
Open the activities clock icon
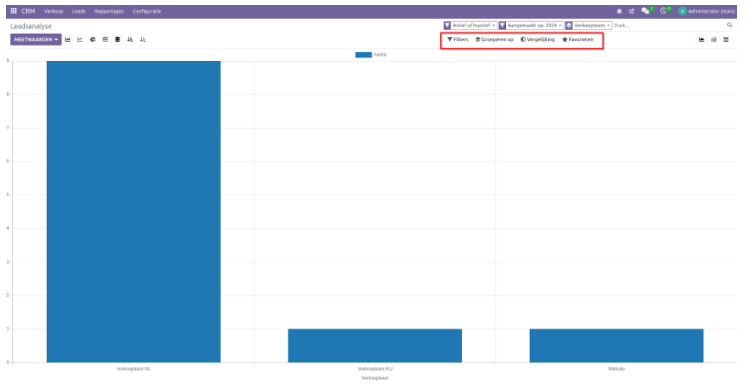(x=663, y=11)
